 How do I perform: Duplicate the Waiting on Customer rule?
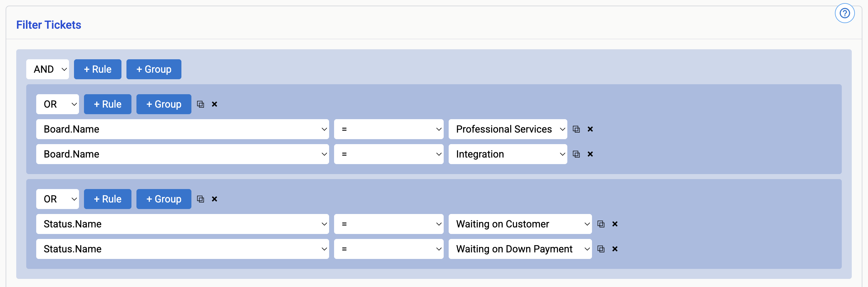[601, 224]
